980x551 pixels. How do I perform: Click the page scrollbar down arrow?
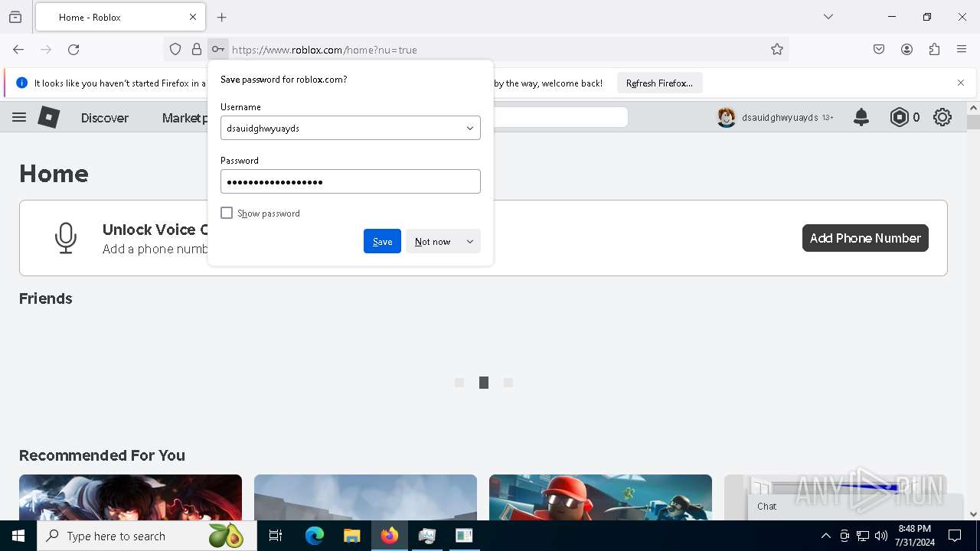click(x=973, y=514)
